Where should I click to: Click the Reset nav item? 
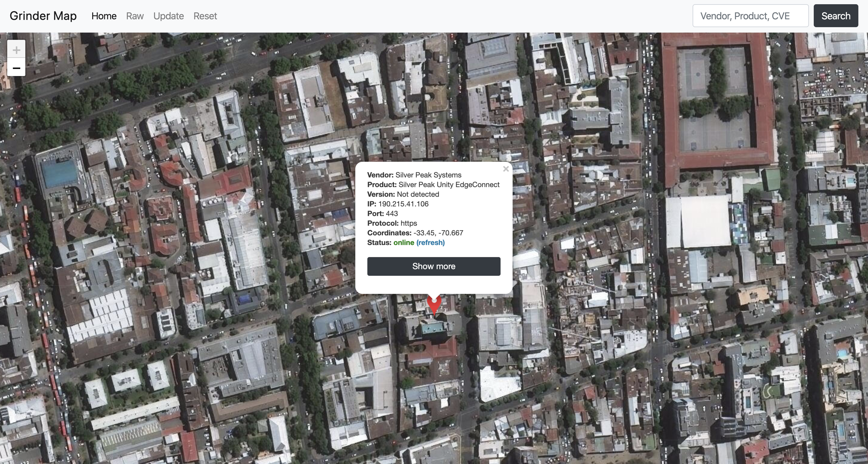(x=205, y=16)
